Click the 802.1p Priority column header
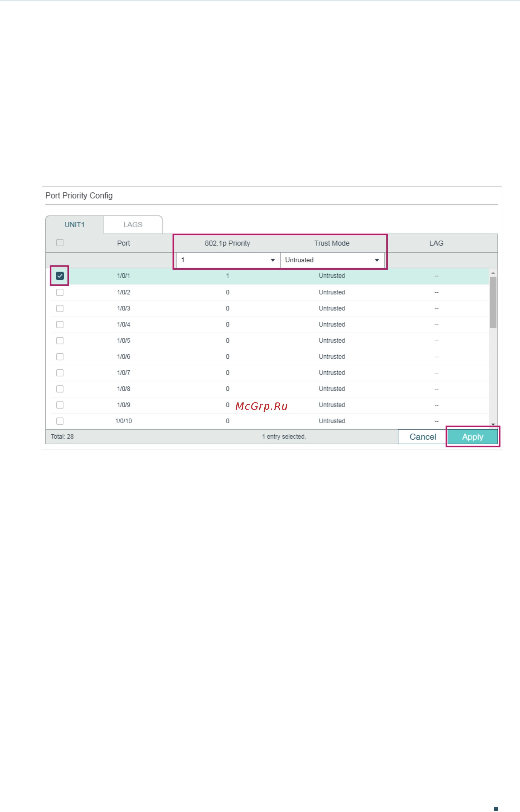 [x=228, y=243]
